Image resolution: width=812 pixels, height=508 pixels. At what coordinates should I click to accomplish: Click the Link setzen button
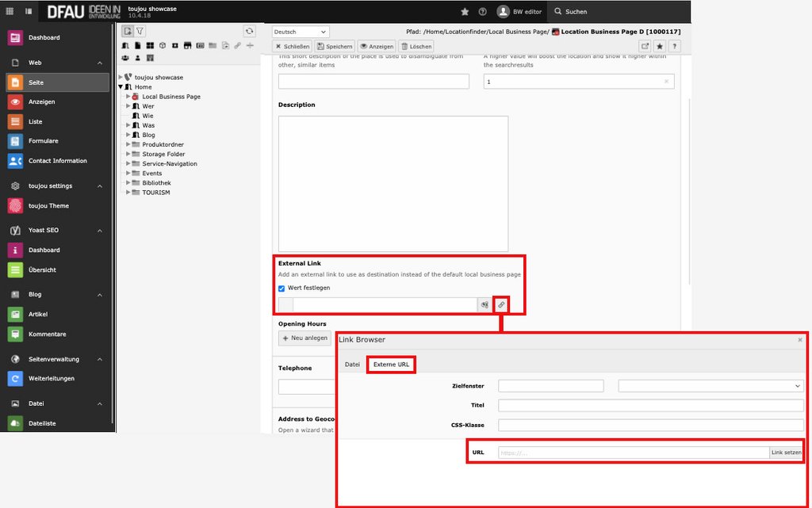point(787,453)
